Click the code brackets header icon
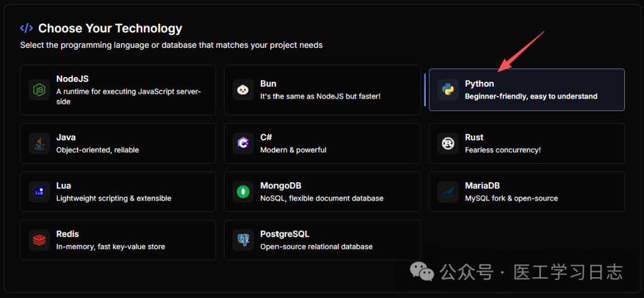 point(26,28)
